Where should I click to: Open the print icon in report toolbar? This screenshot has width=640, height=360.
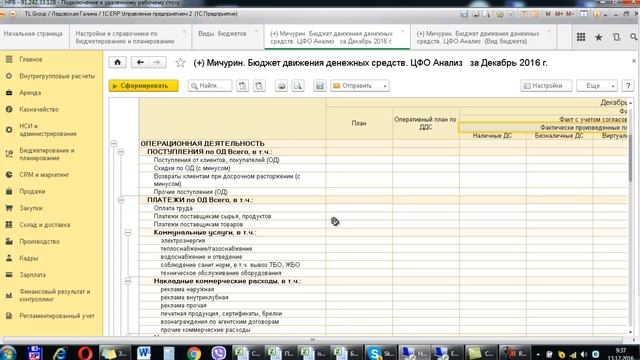[281, 86]
